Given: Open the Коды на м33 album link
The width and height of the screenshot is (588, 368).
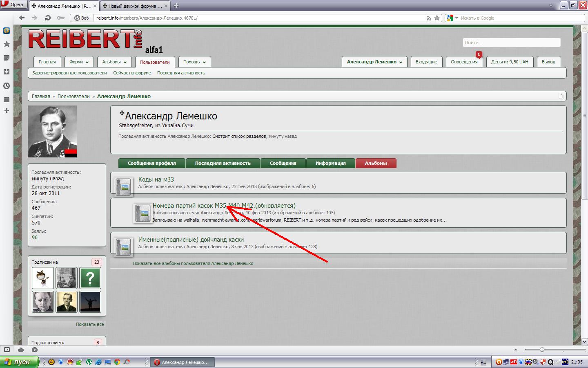Looking at the screenshot, I should pos(156,180).
